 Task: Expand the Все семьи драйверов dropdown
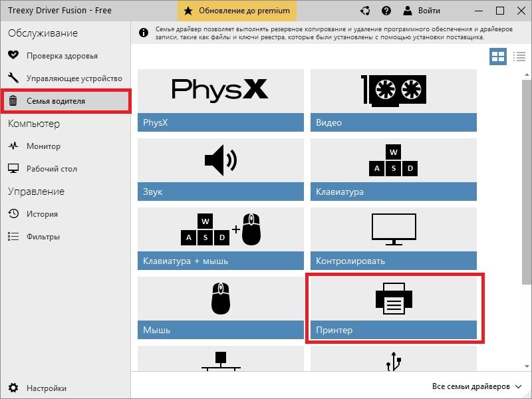(x=477, y=386)
